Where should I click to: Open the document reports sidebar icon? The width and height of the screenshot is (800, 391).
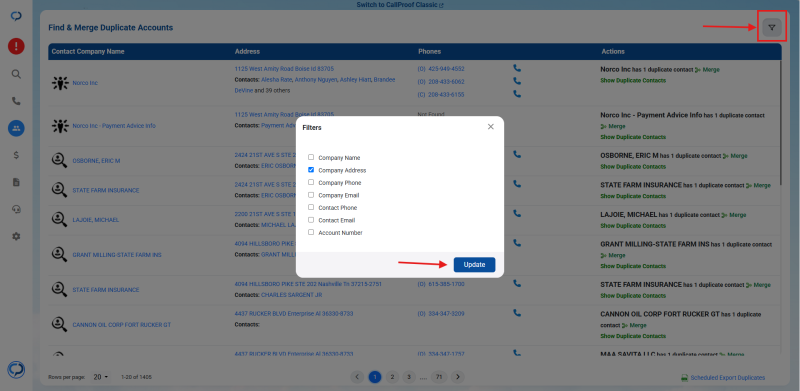[16, 182]
